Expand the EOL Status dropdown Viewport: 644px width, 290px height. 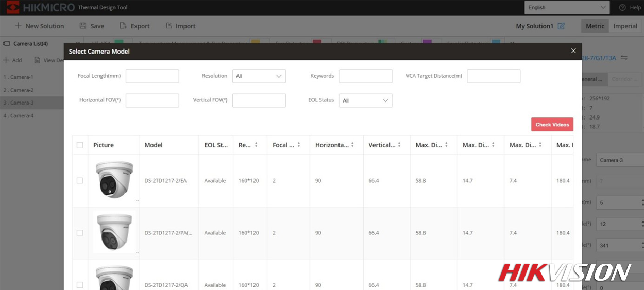click(365, 100)
